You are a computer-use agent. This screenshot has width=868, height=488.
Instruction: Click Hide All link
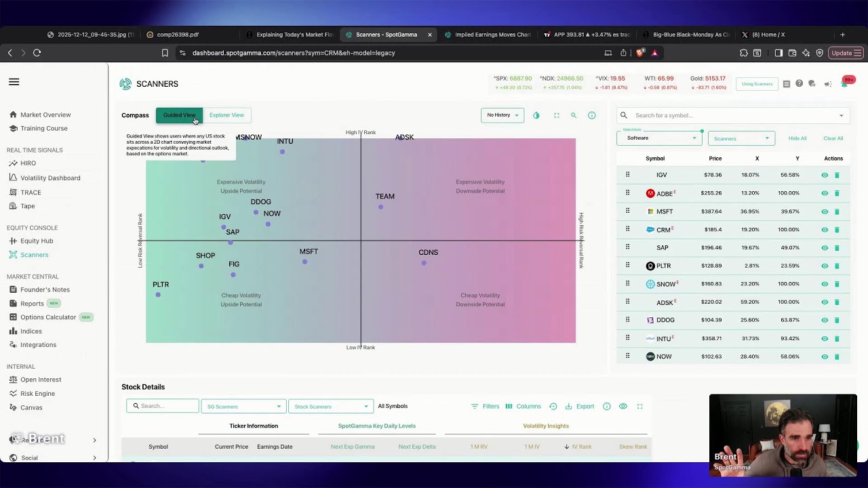797,138
